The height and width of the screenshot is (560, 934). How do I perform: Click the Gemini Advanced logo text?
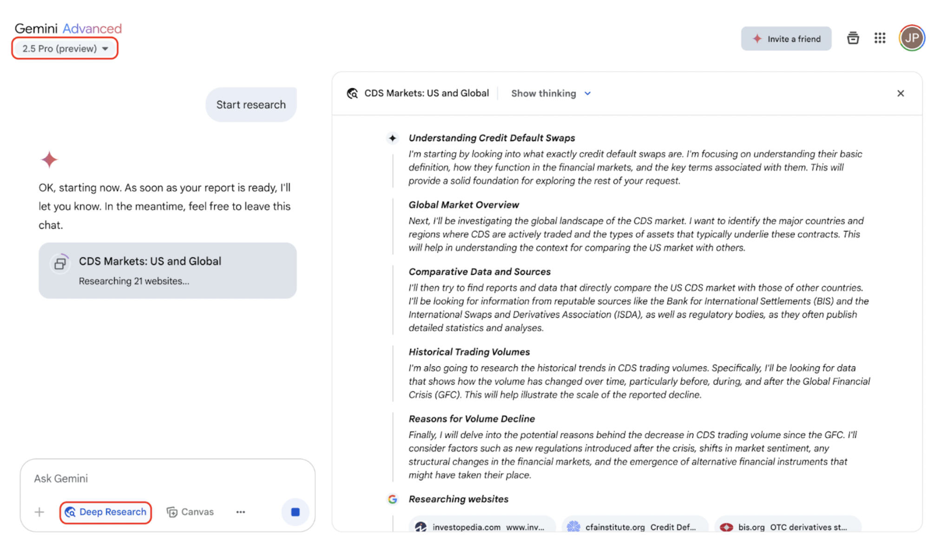(x=68, y=28)
